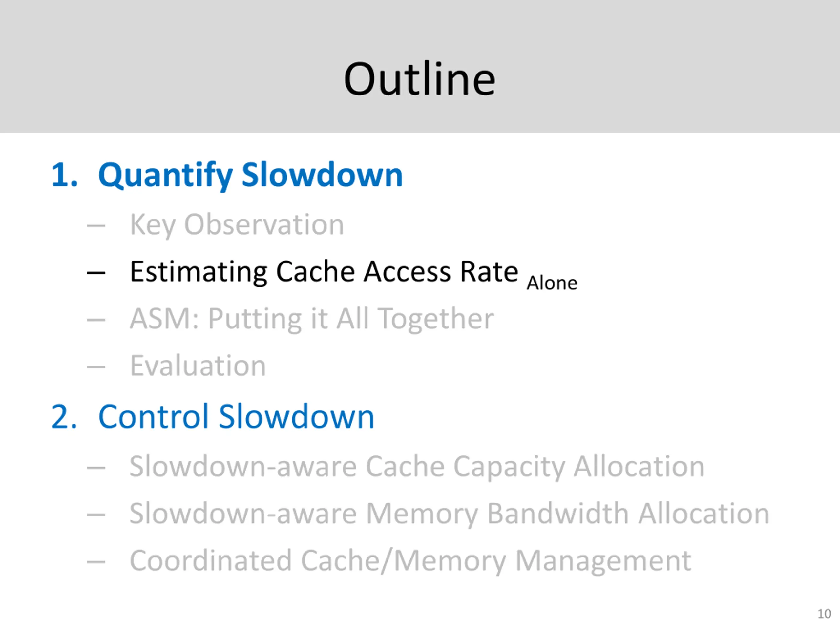
Task: Click the dash bullet before "Key Observation"
Action: pos(96,226)
